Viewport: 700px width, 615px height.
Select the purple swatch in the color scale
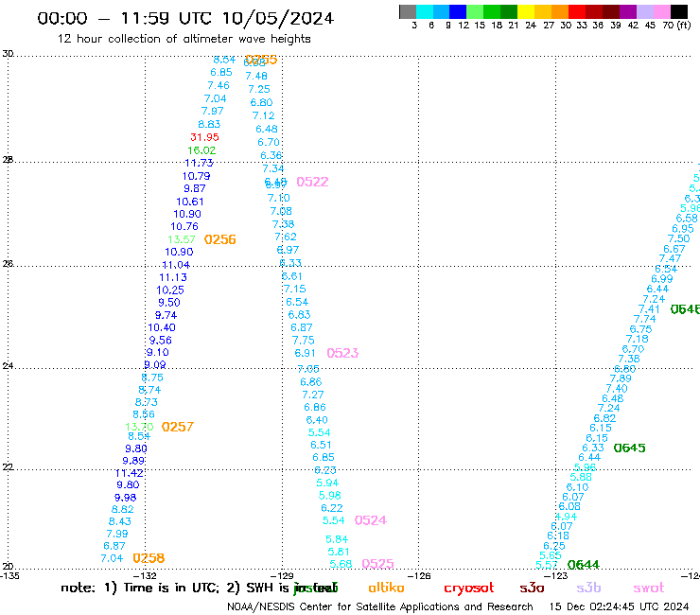click(x=628, y=11)
